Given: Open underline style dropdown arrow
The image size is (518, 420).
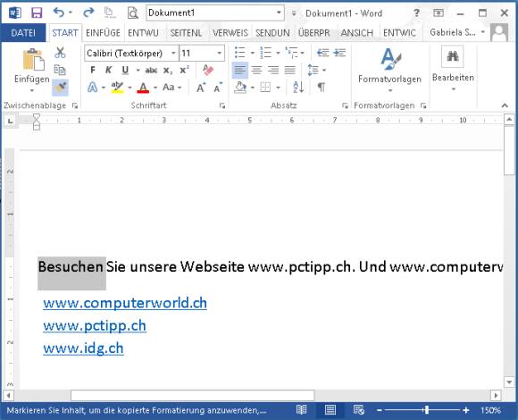Looking at the screenshot, I should 138,70.
